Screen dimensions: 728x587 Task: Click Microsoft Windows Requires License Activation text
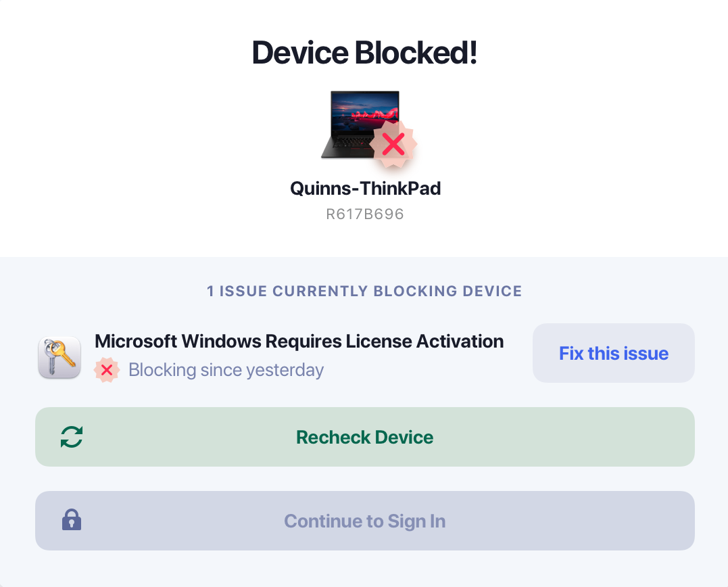tap(299, 341)
